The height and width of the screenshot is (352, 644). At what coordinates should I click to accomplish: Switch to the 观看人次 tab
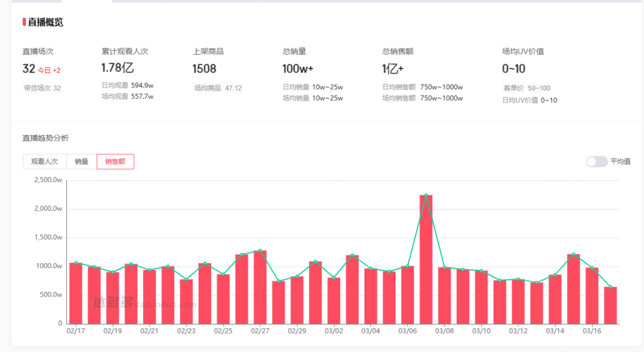(45, 161)
